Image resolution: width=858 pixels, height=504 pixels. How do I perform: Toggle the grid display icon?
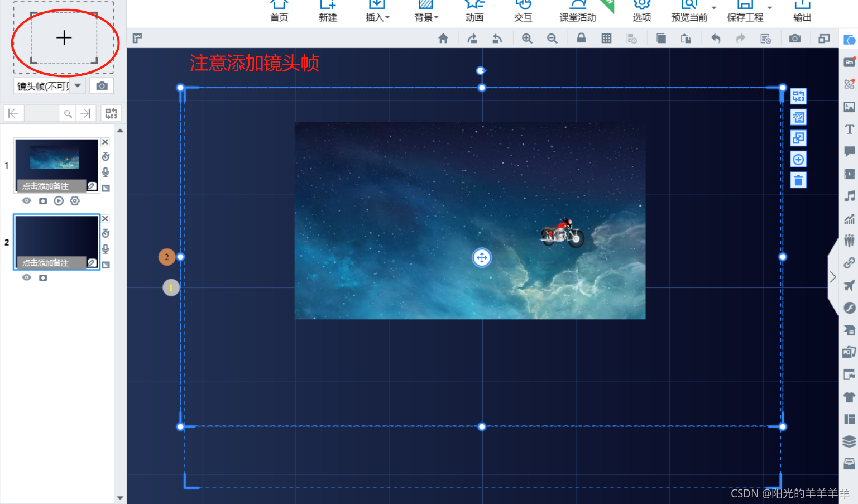tap(606, 38)
